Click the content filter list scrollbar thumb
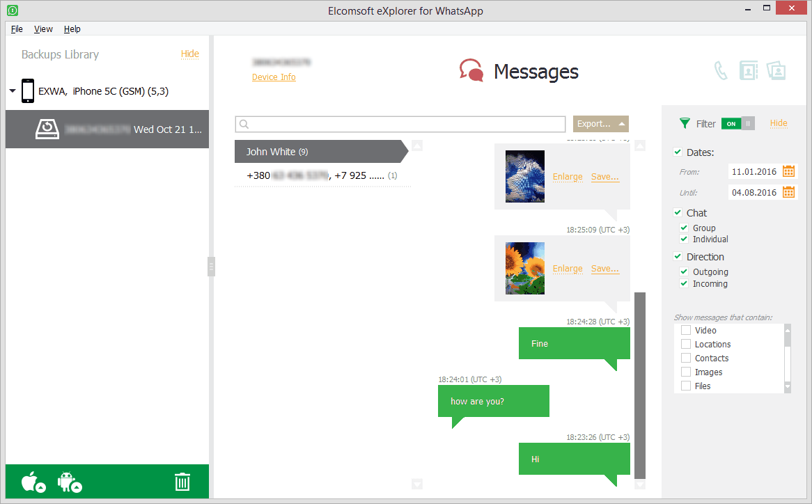 tap(788, 340)
